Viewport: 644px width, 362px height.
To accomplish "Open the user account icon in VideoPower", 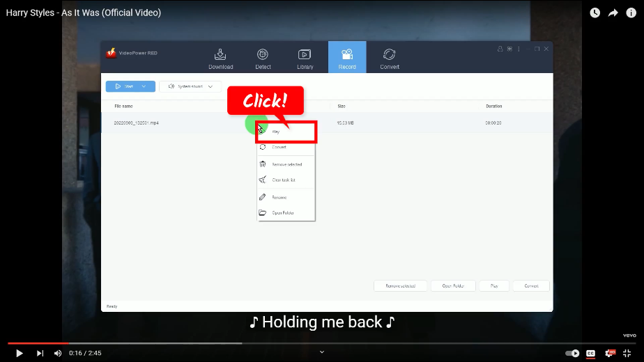I will click(x=500, y=49).
